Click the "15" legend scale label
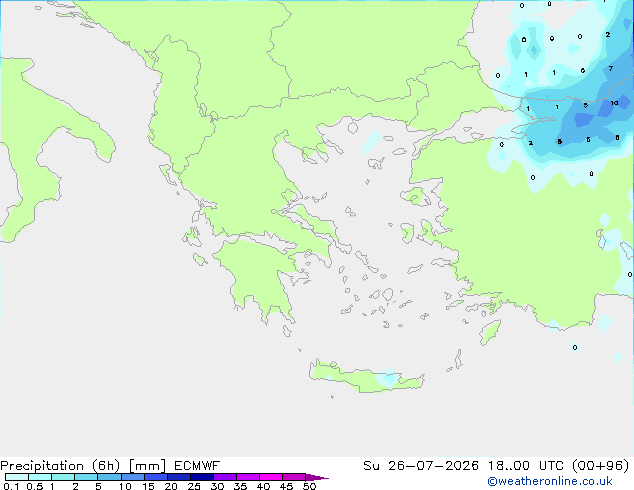The width and height of the screenshot is (634, 490). [148, 486]
